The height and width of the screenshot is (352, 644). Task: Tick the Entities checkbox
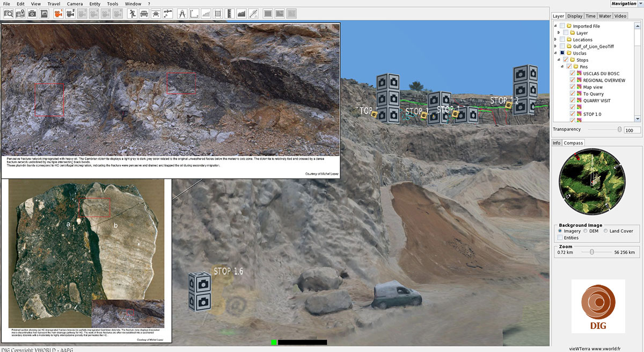pos(560,238)
